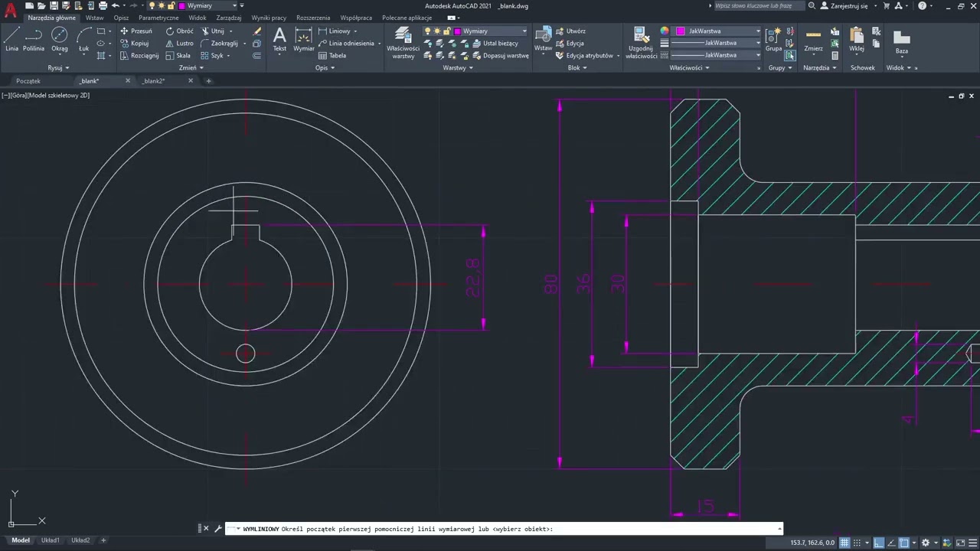Choose the Łuk arc tool
The height and width of the screenshot is (551, 980).
[83, 40]
